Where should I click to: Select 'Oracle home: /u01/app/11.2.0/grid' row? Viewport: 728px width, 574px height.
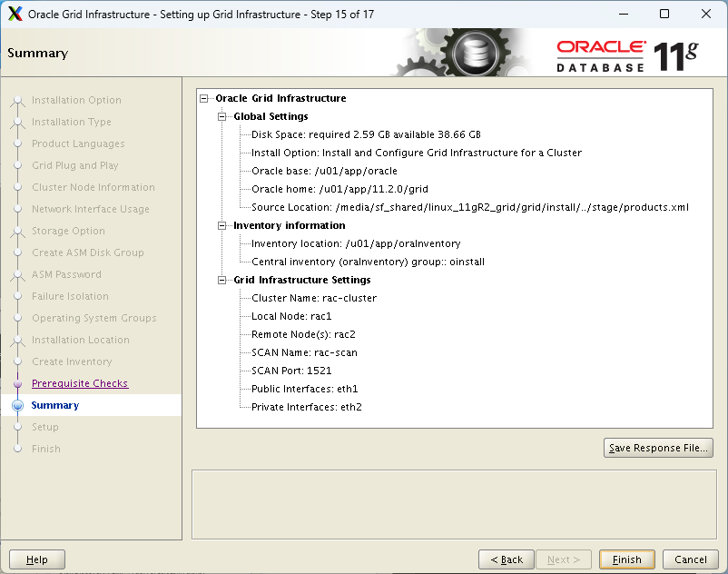pyautogui.click(x=339, y=189)
